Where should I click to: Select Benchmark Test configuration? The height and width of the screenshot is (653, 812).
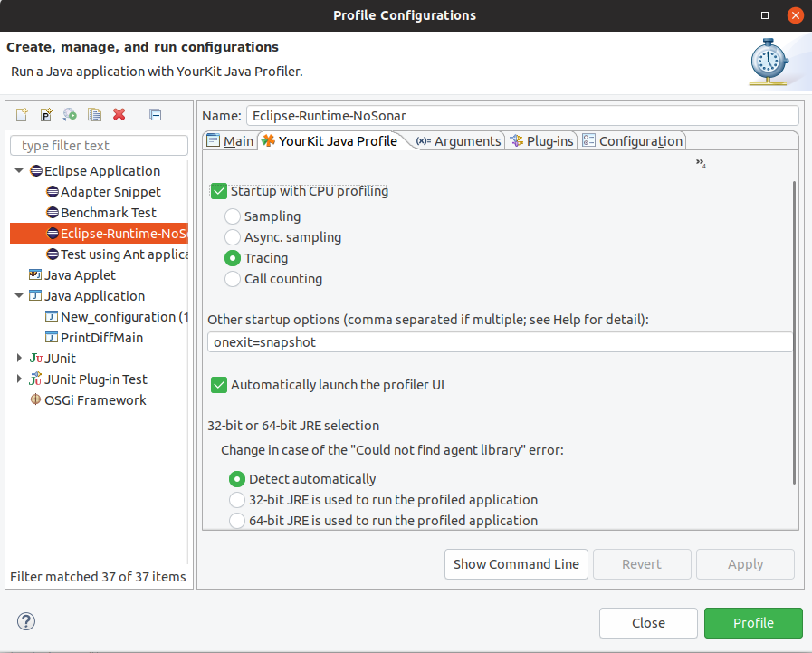point(101,213)
